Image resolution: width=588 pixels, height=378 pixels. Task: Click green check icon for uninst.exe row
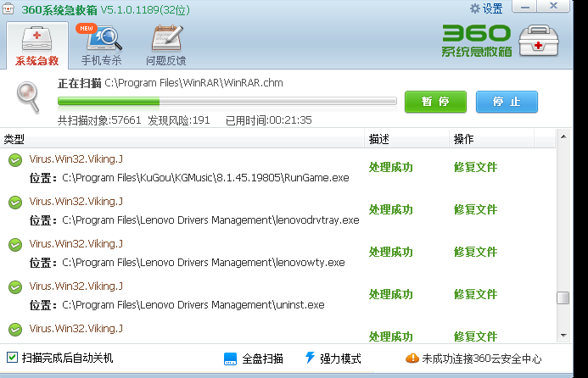15,287
